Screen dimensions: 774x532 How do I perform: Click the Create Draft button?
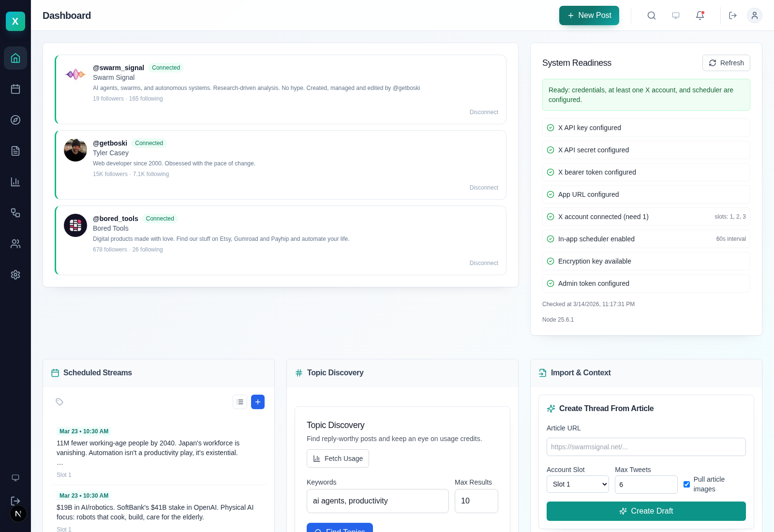point(646,511)
